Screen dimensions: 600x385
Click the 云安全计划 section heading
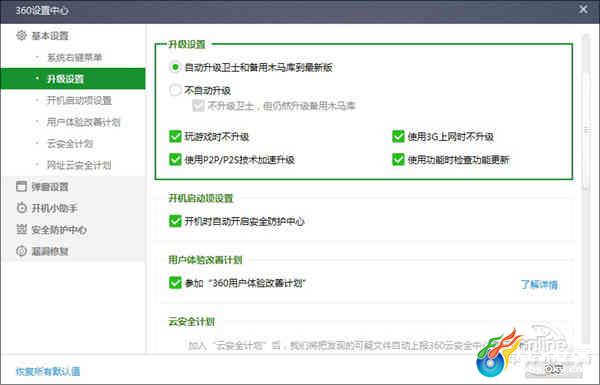pos(192,321)
